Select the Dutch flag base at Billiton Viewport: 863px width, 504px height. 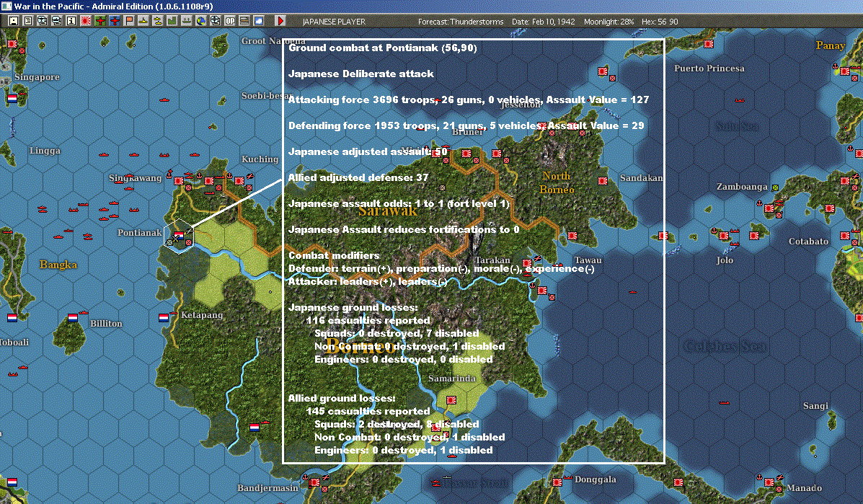click(73, 317)
